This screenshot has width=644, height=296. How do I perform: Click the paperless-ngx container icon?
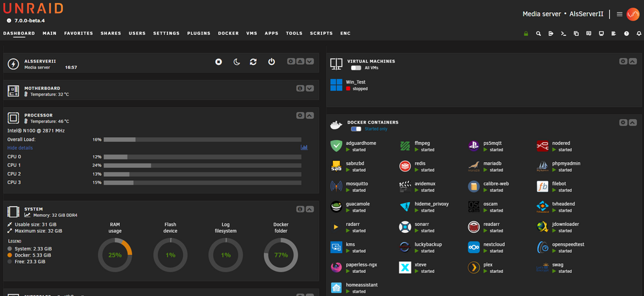click(336, 268)
